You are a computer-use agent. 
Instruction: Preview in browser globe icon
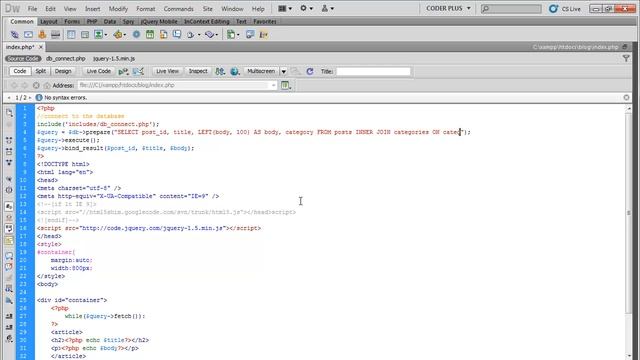[x=234, y=71]
